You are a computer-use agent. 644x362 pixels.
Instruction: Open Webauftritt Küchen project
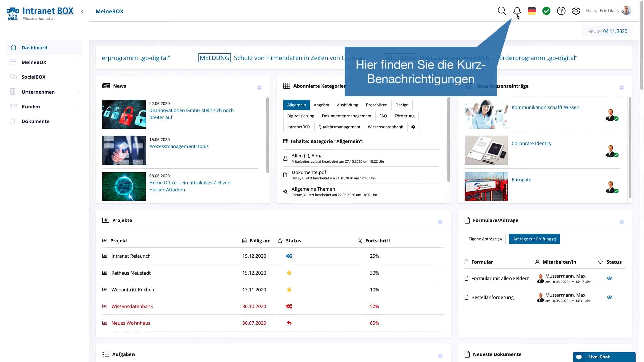point(133,290)
